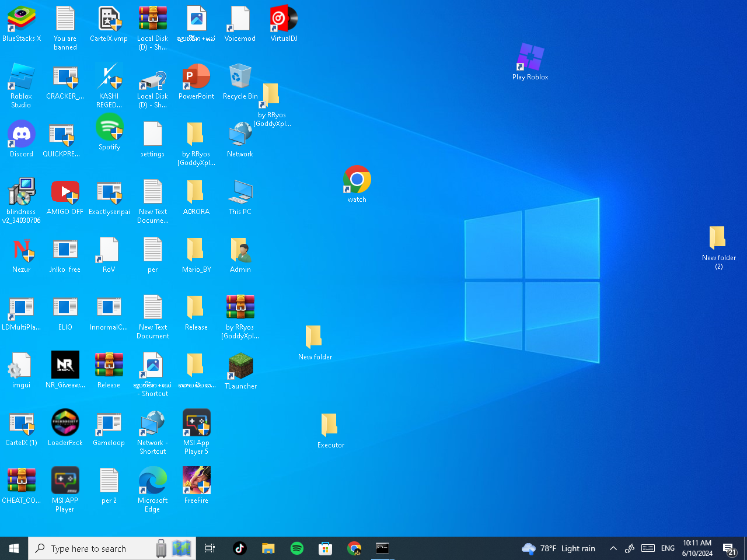Launch VirtualDJ from the desktop
Viewport: 747px width, 560px height.
tap(284, 24)
